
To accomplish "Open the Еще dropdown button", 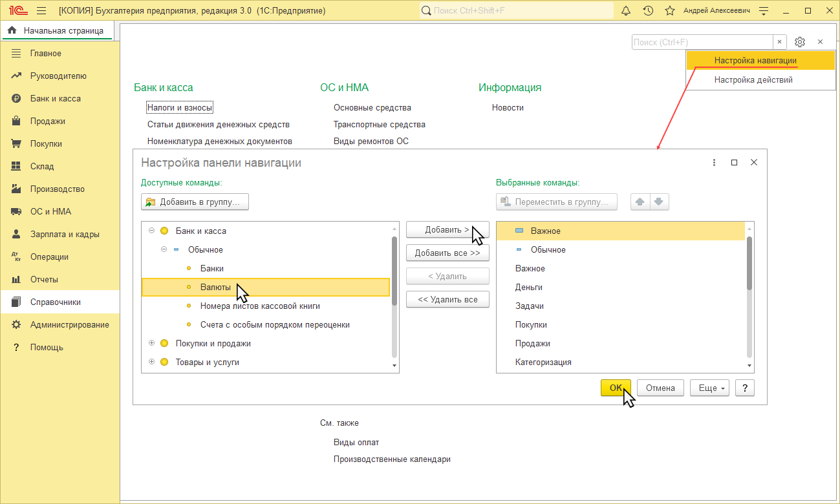I will (710, 388).
